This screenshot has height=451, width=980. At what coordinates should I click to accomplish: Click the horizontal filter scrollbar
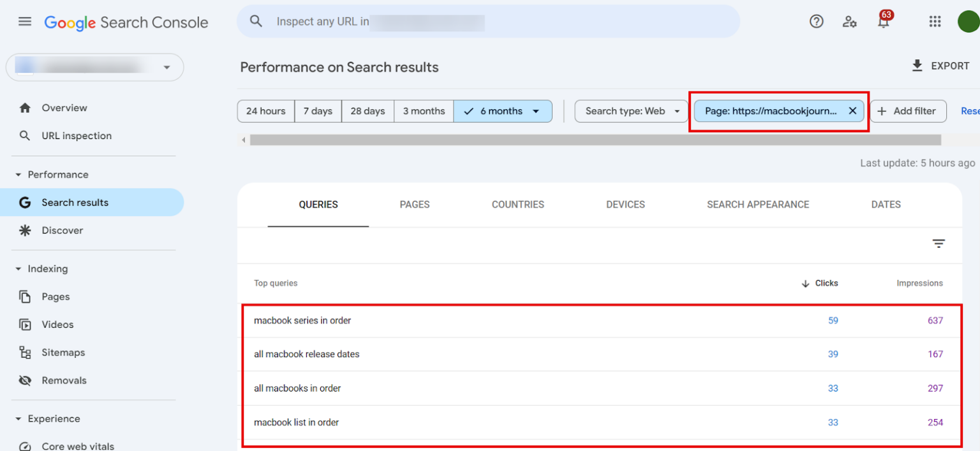point(595,140)
